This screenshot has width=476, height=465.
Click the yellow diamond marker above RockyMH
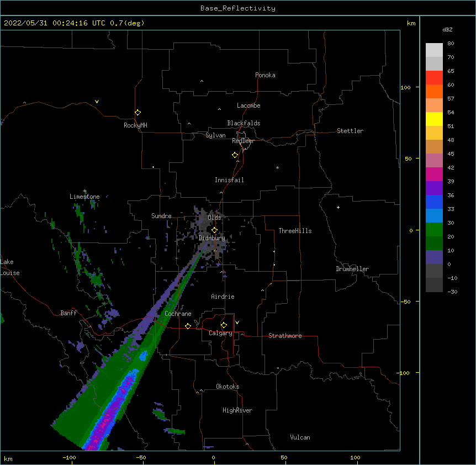[138, 113]
